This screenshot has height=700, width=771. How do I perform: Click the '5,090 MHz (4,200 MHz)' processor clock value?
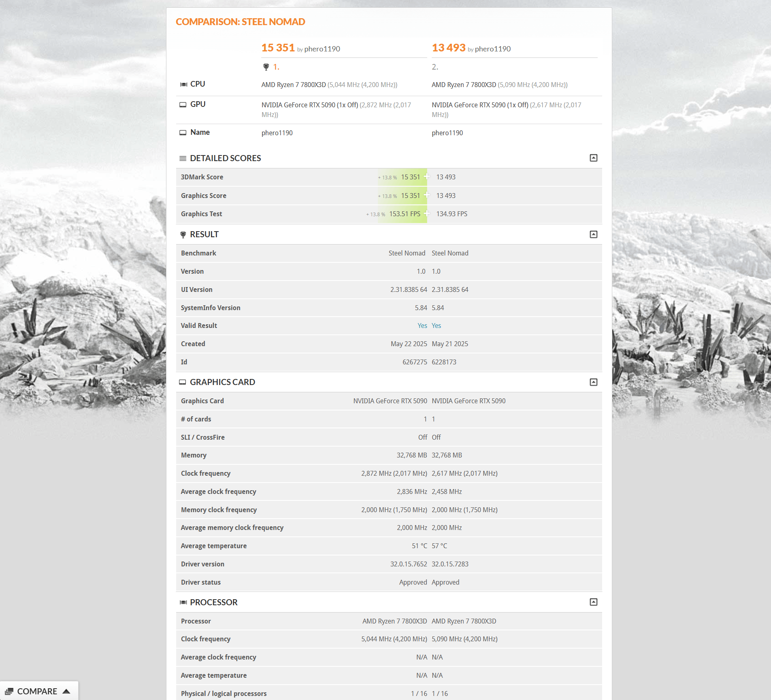pyautogui.click(x=464, y=639)
